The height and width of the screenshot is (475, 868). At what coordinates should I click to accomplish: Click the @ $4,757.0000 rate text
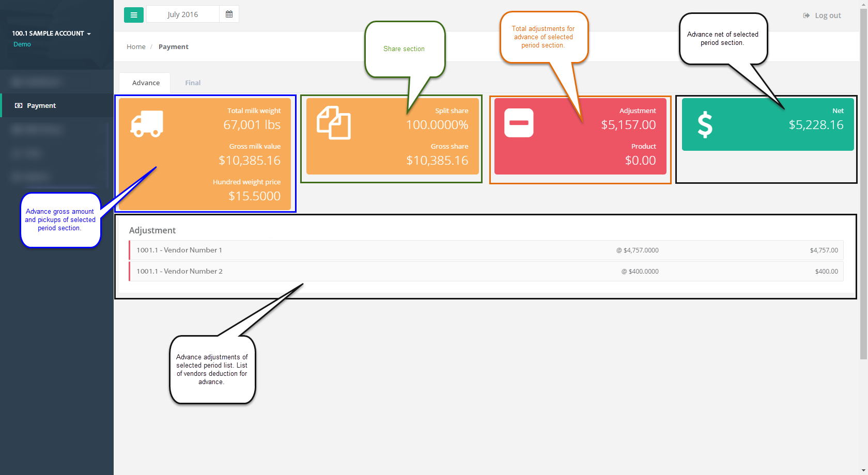tap(638, 250)
